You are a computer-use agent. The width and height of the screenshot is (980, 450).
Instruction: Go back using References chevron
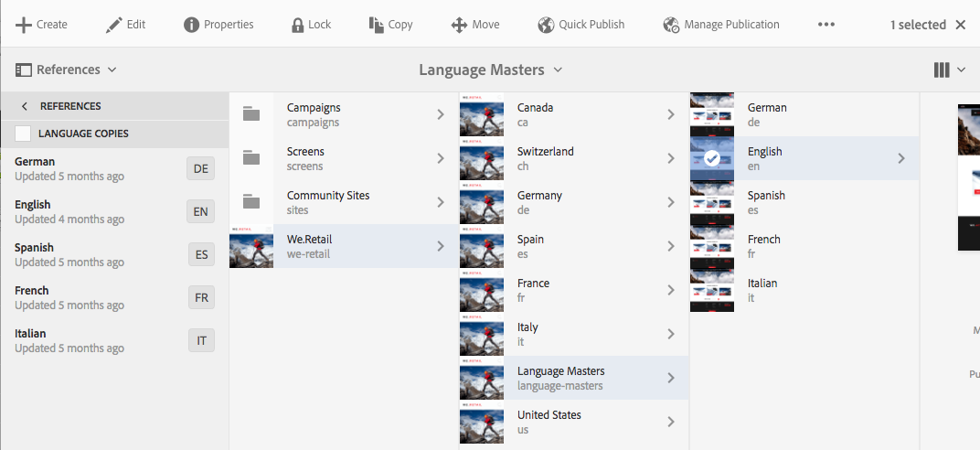pyautogui.click(x=25, y=106)
